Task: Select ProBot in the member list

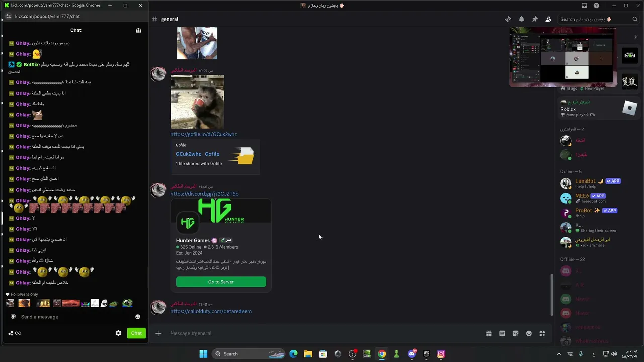Action: [x=599, y=213]
